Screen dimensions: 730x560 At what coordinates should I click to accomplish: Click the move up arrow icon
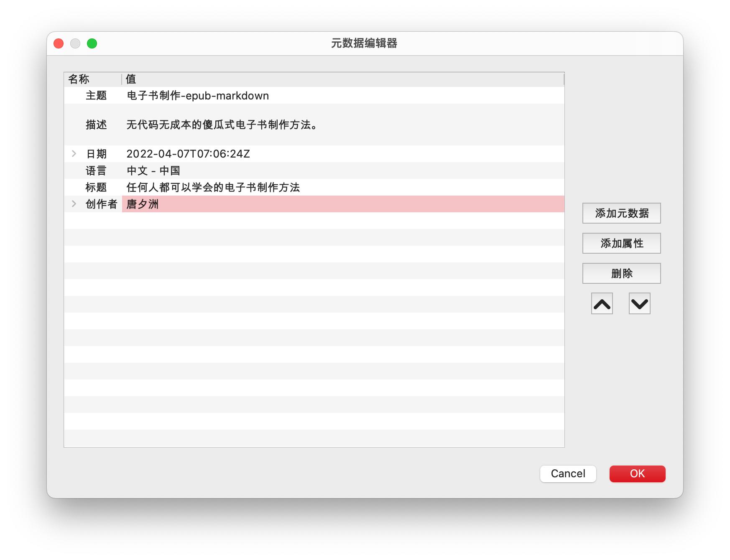[x=601, y=304]
